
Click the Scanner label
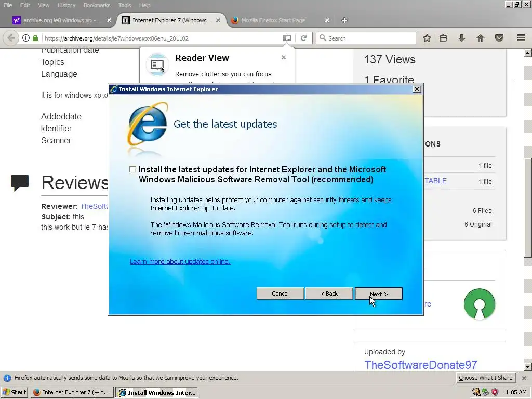56,140
